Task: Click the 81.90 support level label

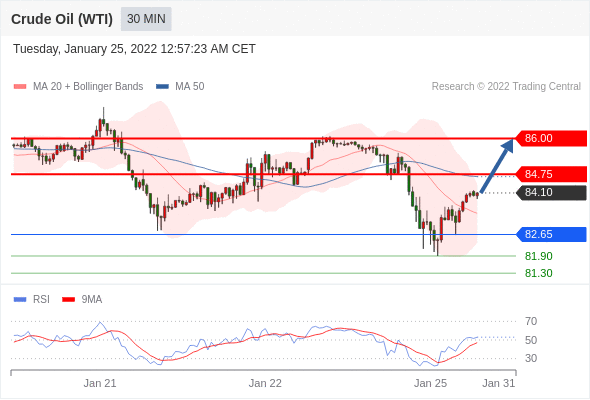Action: (539, 256)
